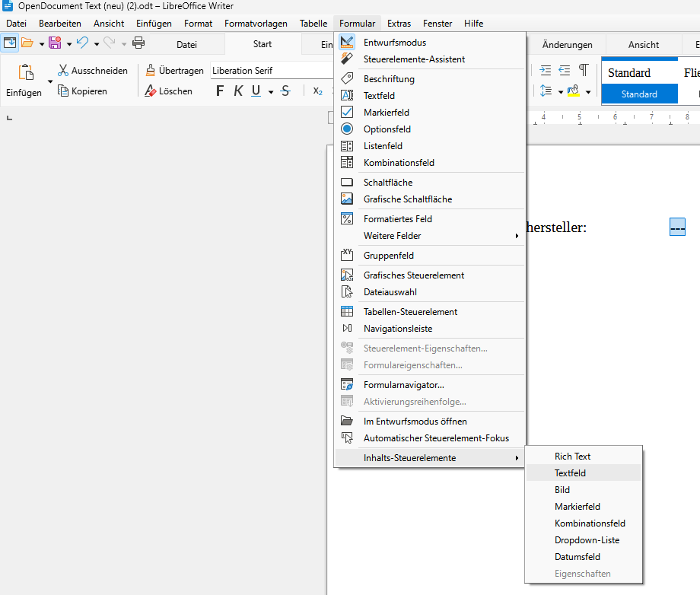Insert an Optionsfeld radio button control

(x=387, y=129)
